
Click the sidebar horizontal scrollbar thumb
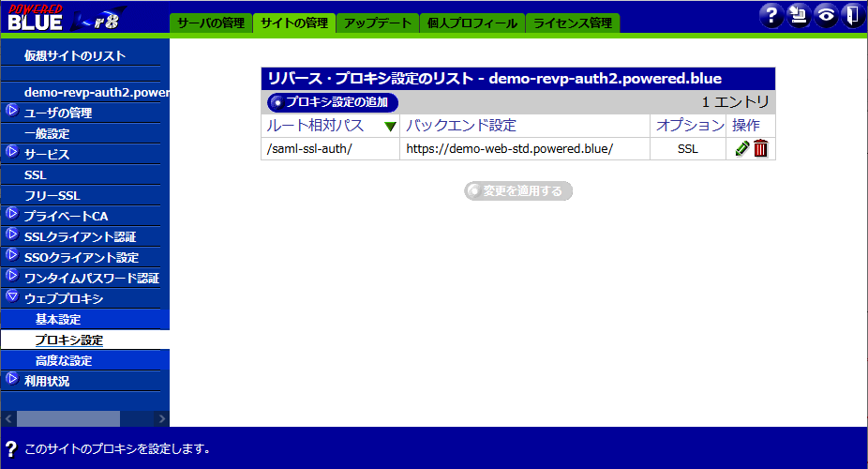68,418
